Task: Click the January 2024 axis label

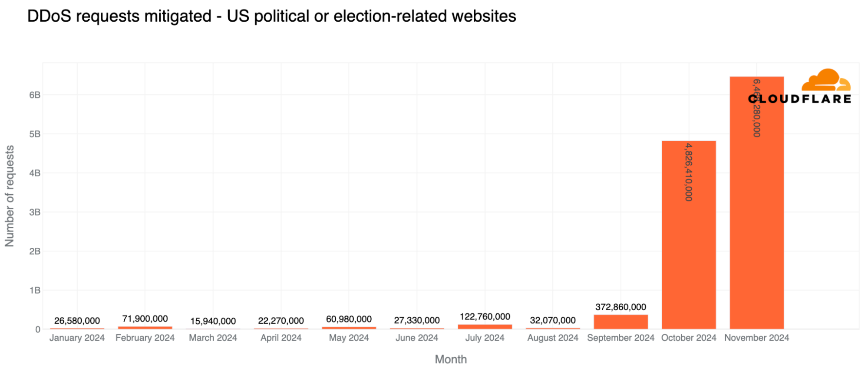Action: 77,338
